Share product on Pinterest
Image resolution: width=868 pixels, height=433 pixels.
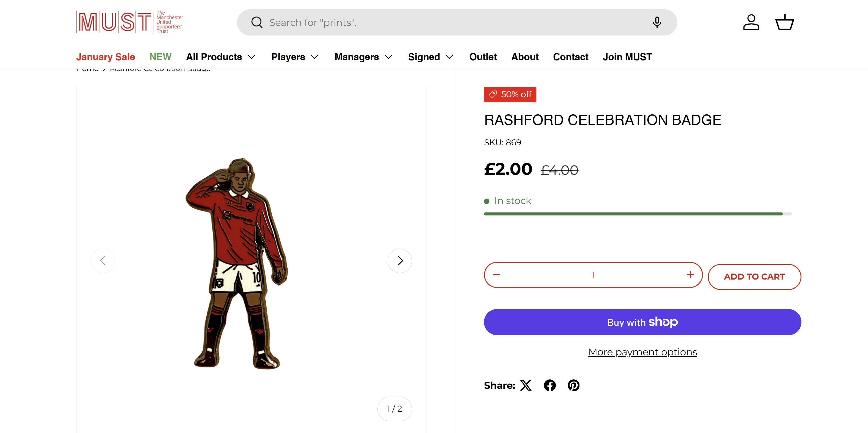coord(573,385)
